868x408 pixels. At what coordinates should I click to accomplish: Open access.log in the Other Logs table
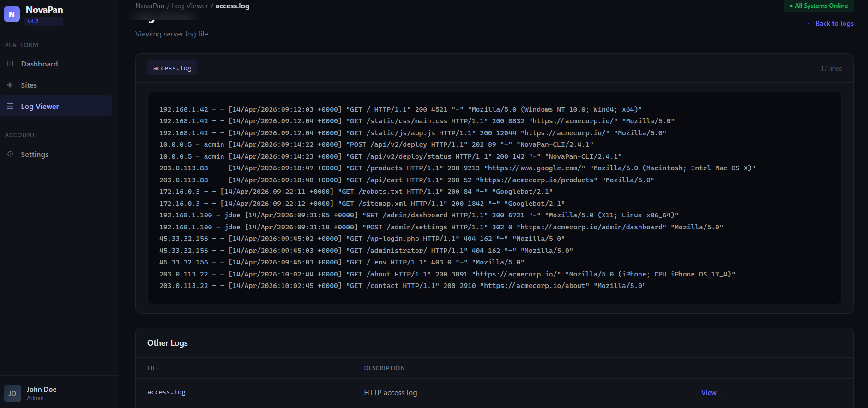(166, 392)
